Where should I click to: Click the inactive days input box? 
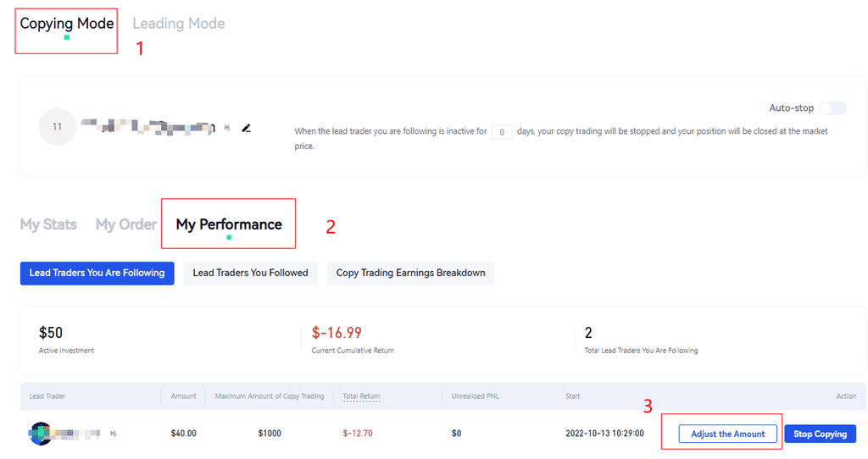tap(502, 132)
